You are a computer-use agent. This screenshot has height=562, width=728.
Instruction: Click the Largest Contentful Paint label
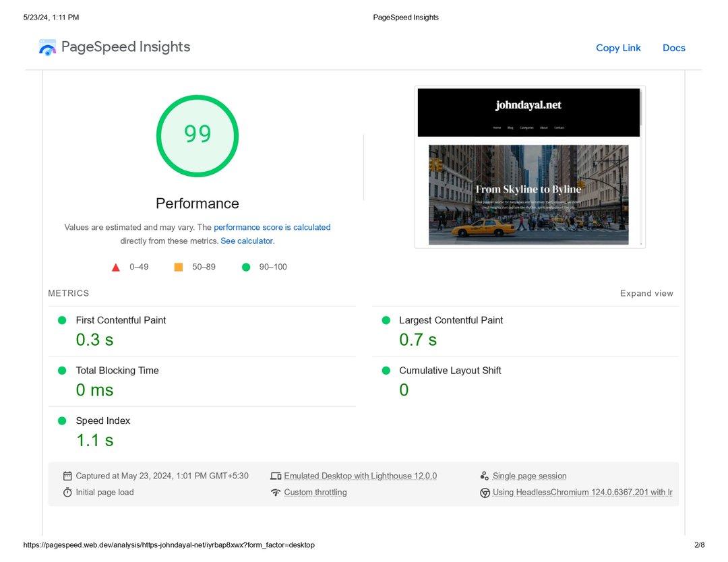click(x=451, y=320)
